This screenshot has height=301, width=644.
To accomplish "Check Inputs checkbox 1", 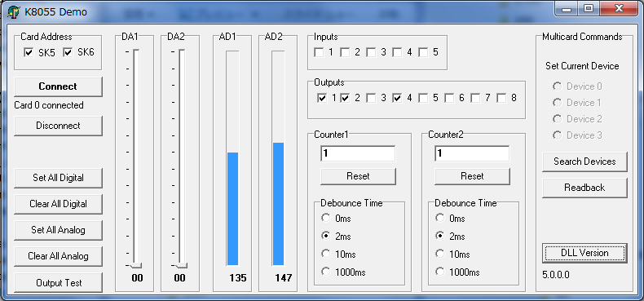I will tap(319, 53).
